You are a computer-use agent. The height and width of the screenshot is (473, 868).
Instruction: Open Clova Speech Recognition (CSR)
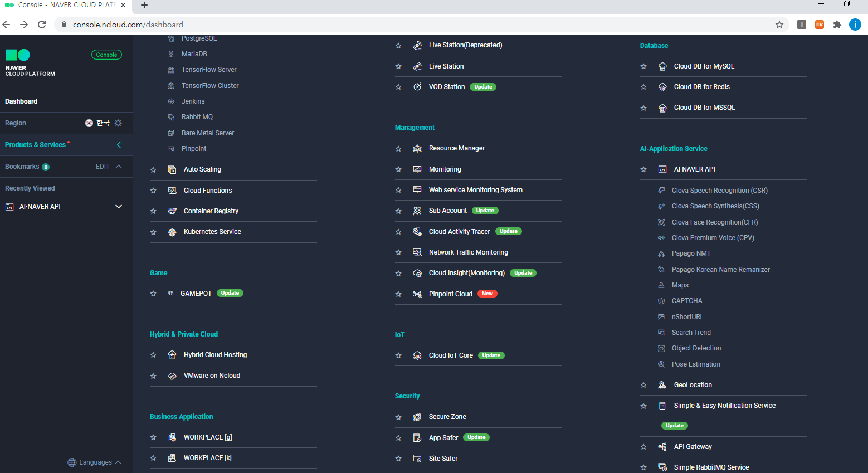pyautogui.click(x=720, y=191)
